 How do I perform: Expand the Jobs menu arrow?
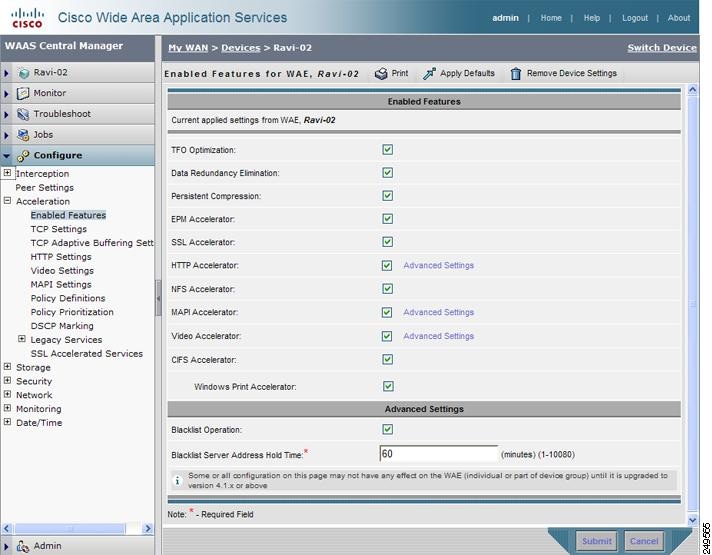(x=6, y=135)
